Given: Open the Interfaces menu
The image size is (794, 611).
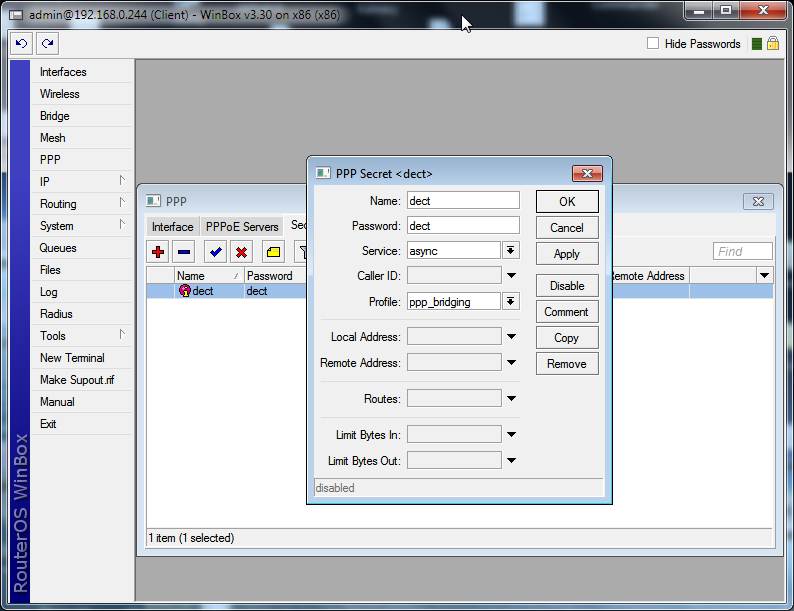Looking at the screenshot, I should point(63,72).
